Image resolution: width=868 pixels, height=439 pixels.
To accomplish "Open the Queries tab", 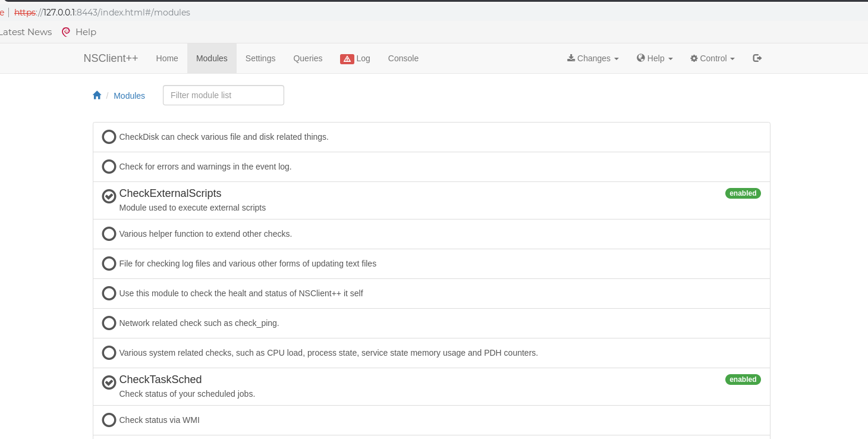I will point(308,58).
